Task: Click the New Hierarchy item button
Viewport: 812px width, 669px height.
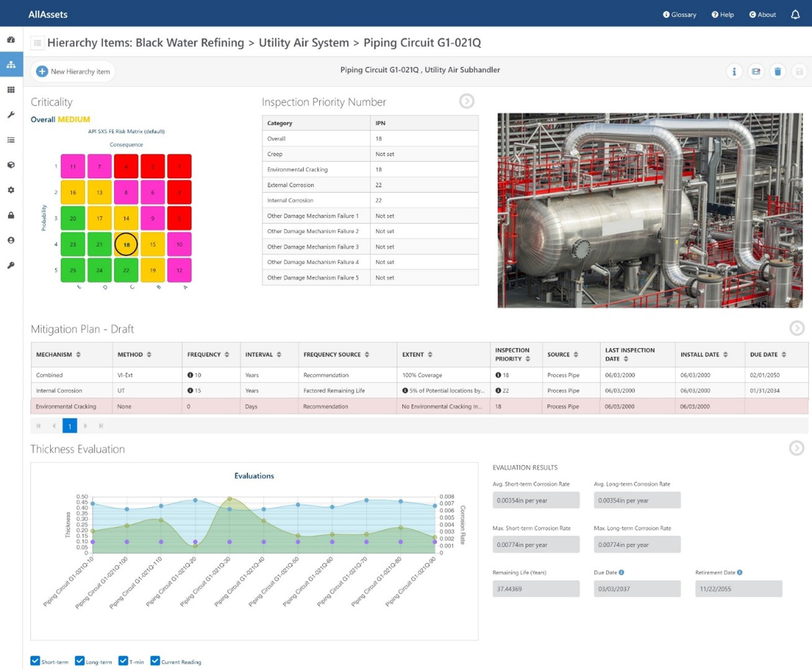Action: point(73,71)
